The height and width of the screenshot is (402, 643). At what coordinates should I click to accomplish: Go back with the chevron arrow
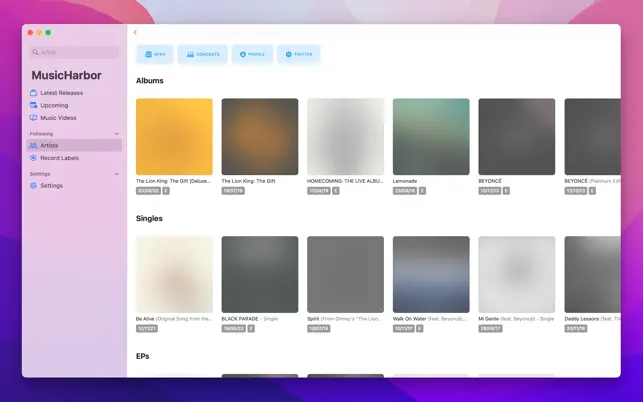pyautogui.click(x=135, y=32)
